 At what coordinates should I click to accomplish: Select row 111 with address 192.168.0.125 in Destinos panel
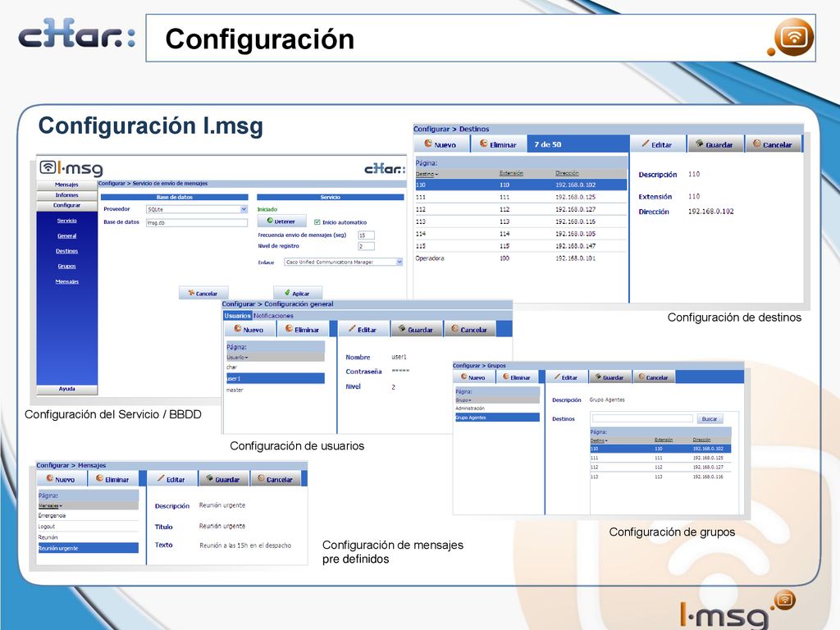pyautogui.click(x=521, y=197)
